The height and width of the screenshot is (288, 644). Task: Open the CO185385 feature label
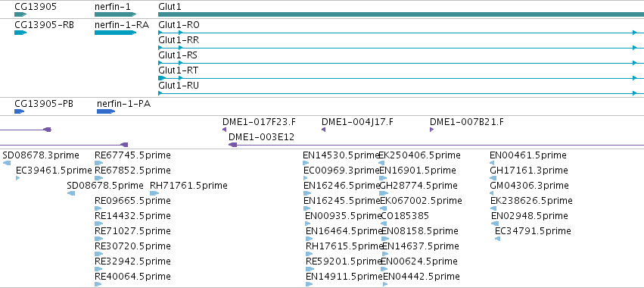405,215
